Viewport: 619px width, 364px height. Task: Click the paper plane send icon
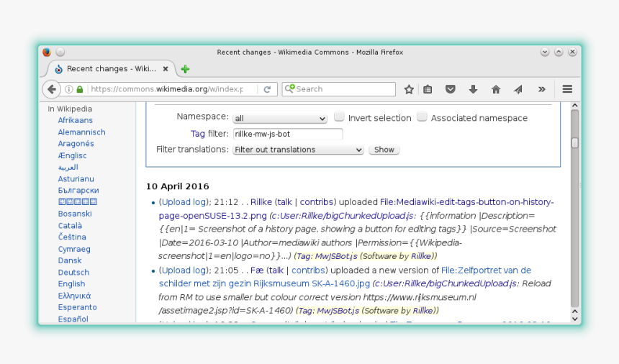[x=518, y=89]
